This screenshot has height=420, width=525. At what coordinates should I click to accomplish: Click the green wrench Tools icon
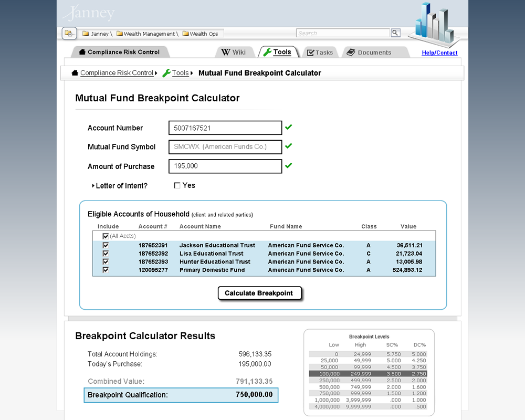coord(268,51)
